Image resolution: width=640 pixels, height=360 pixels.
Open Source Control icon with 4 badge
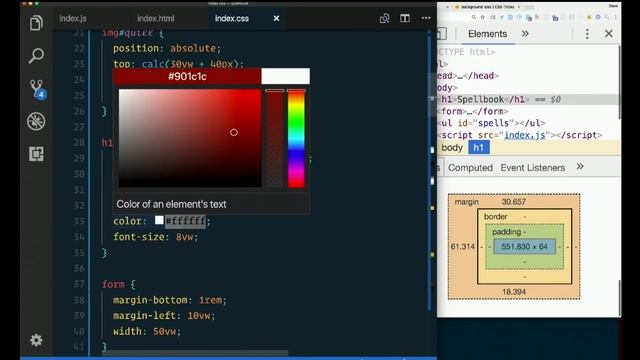click(37, 89)
